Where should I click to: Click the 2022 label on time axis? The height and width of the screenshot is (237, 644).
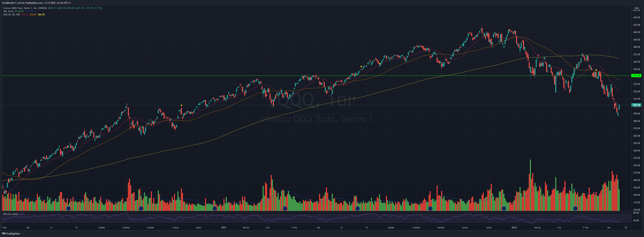pos(514,228)
